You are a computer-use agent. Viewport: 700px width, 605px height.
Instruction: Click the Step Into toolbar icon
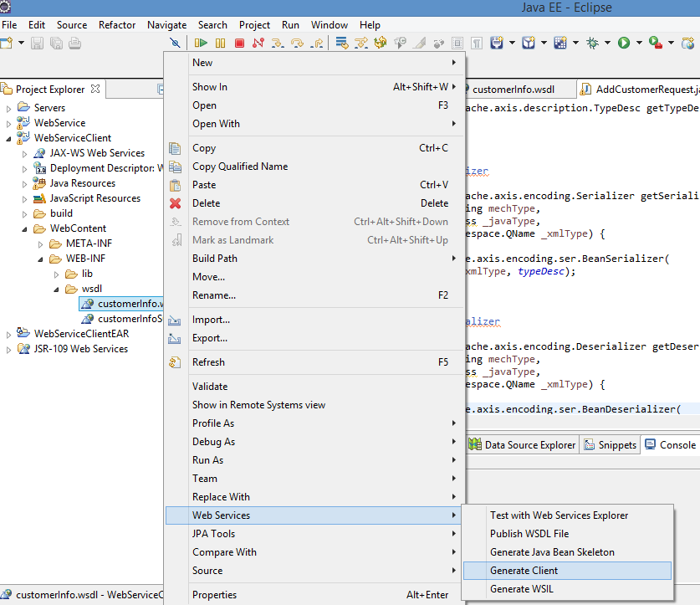[x=278, y=43]
